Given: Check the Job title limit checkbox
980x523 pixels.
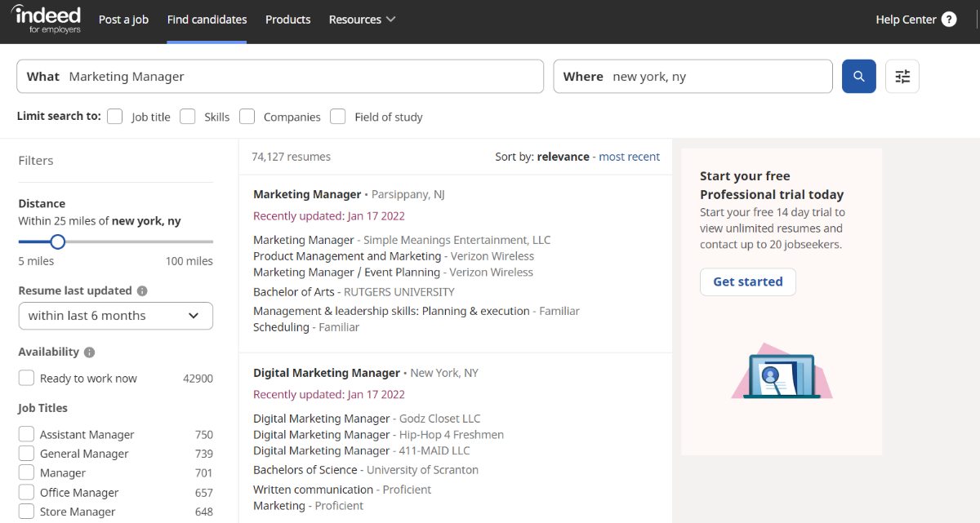Looking at the screenshot, I should tap(115, 117).
